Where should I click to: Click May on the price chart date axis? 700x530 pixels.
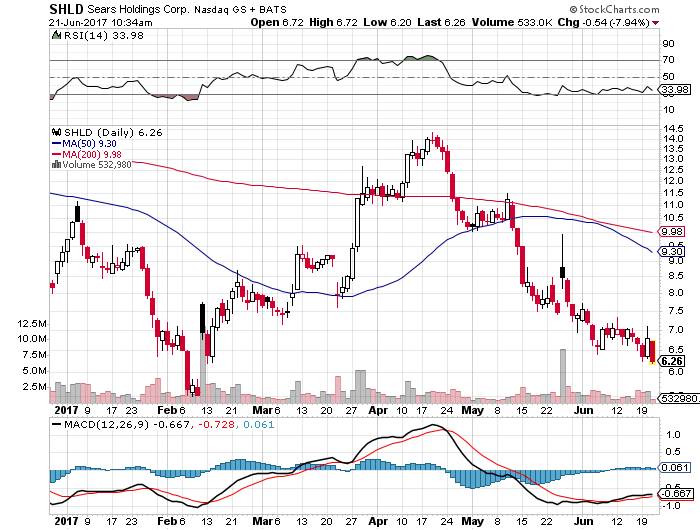tap(472, 410)
